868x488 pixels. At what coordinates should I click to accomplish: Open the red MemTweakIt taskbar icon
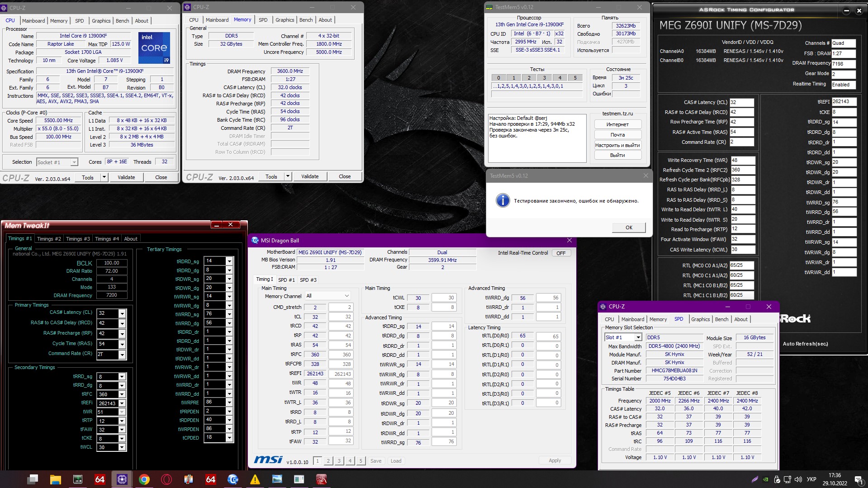click(x=321, y=479)
